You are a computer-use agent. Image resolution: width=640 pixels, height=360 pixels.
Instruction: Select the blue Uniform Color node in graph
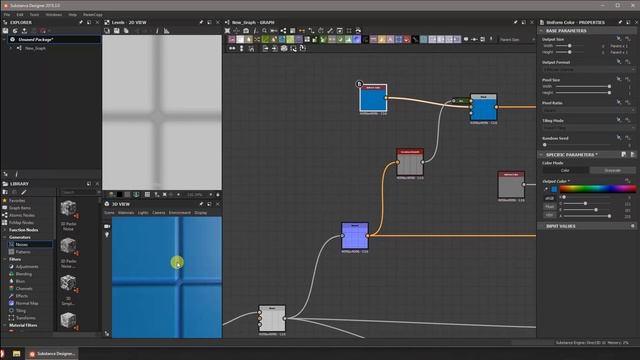click(x=373, y=98)
